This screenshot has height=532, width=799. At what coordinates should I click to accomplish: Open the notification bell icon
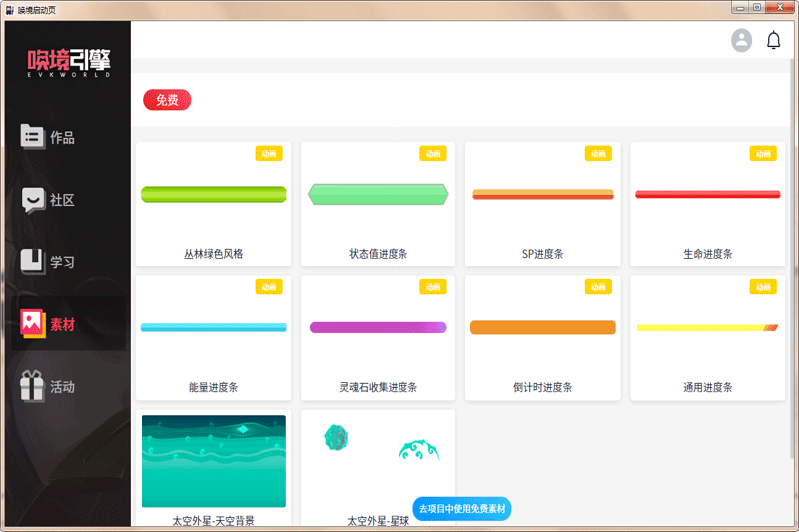point(773,40)
